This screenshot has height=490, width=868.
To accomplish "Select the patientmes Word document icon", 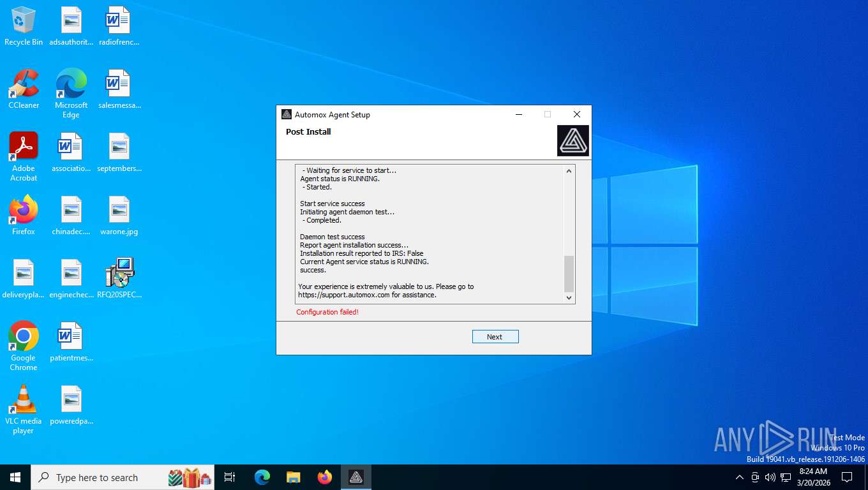I will (71, 342).
